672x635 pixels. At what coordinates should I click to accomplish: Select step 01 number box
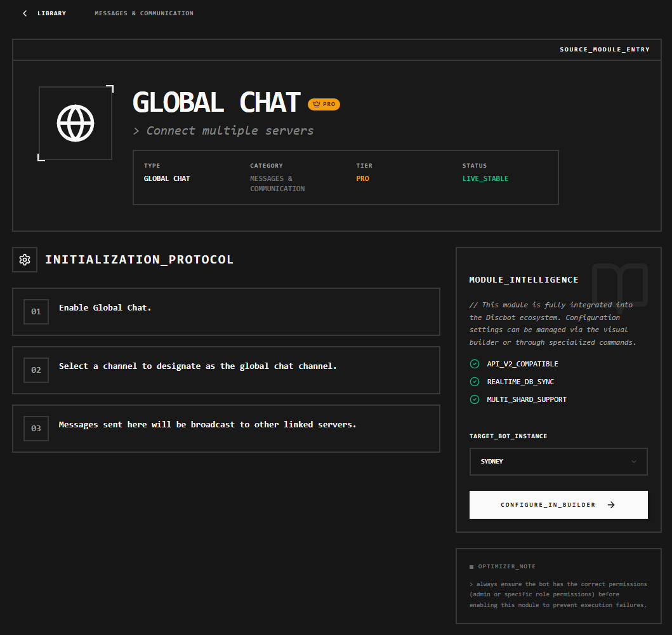tap(36, 312)
